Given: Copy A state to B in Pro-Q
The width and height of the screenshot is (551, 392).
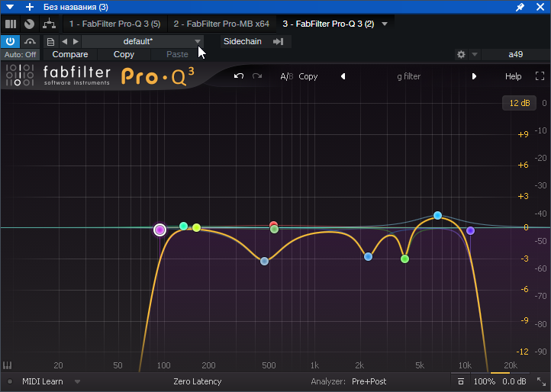Looking at the screenshot, I should pos(308,76).
